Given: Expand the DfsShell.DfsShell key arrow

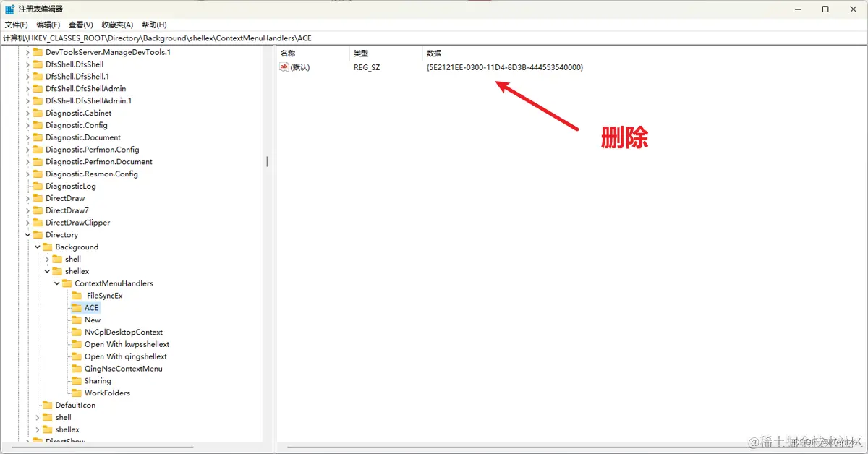Looking at the screenshot, I should click(28, 64).
